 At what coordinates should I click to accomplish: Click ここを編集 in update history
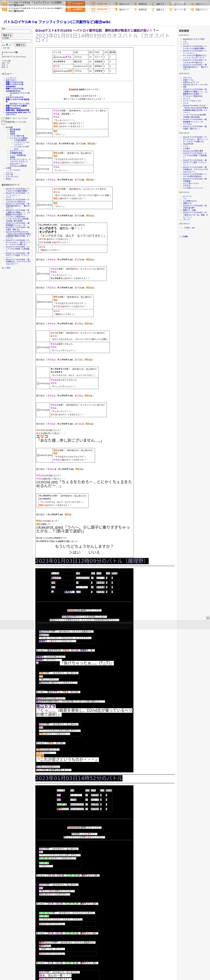(183, 237)
